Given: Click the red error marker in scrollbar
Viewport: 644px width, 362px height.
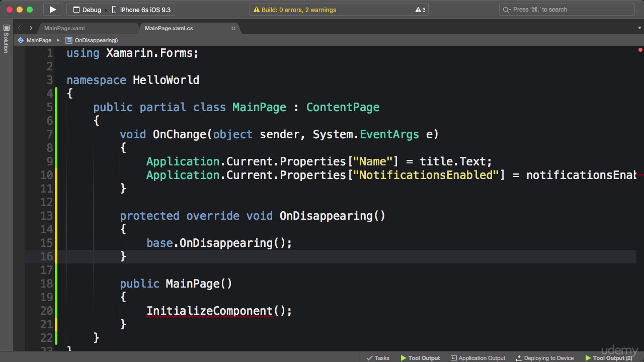Looking at the screenshot, I should (640, 50).
